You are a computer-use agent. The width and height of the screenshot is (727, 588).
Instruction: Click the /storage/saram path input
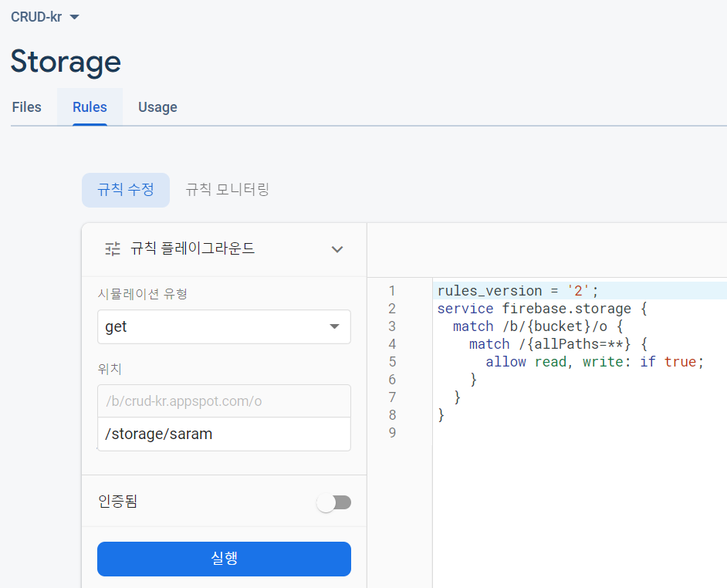[224, 434]
